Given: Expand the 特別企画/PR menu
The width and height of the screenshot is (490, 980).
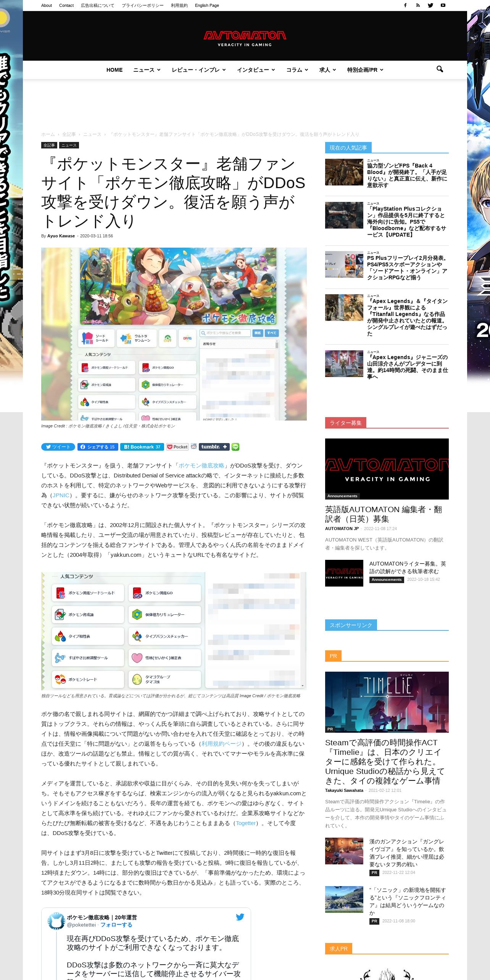Looking at the screenshot, I should coord(365,70).
